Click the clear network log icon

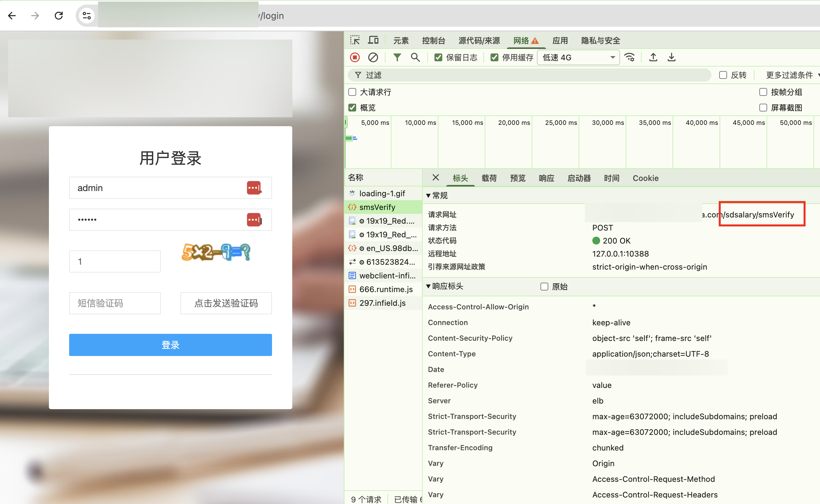point(373,57)
